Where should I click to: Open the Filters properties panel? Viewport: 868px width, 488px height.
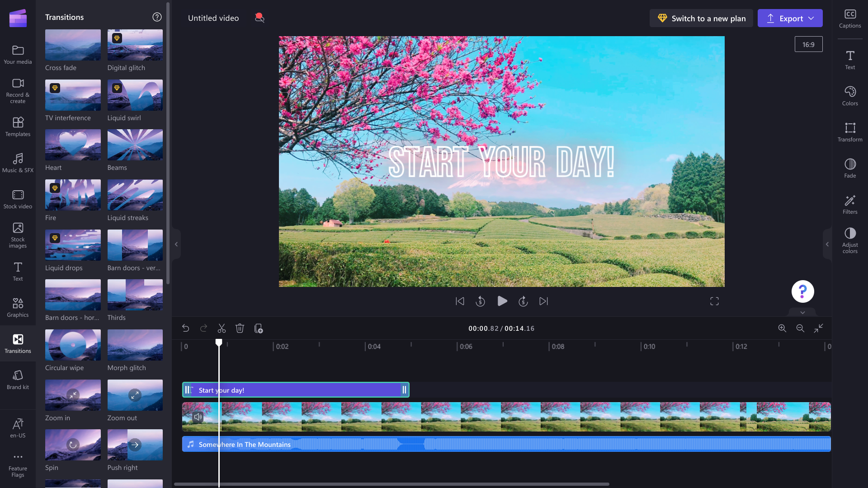coord(850,204)
